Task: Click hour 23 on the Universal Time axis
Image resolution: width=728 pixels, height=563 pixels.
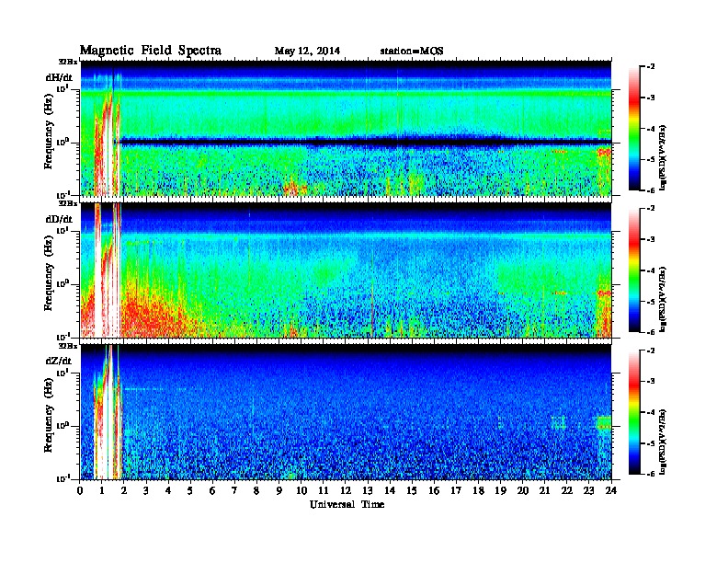Action: (589, 490)
